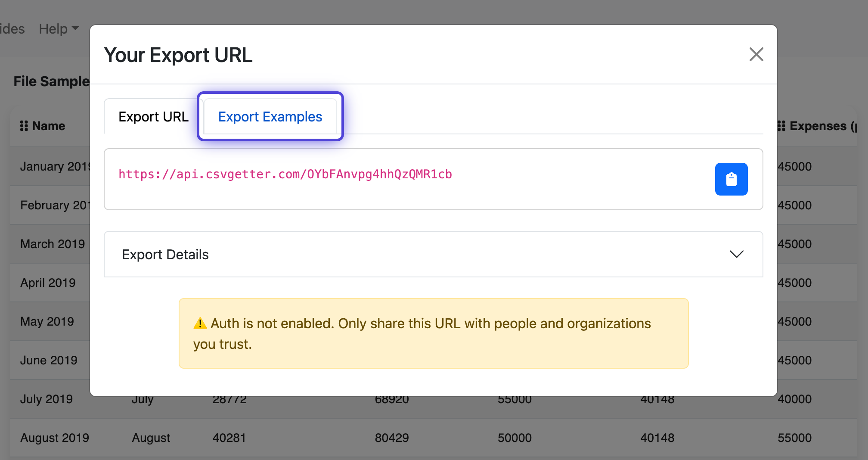Switch to the Export Examples tab
The image size is (868, 460).
coord(270,117)
